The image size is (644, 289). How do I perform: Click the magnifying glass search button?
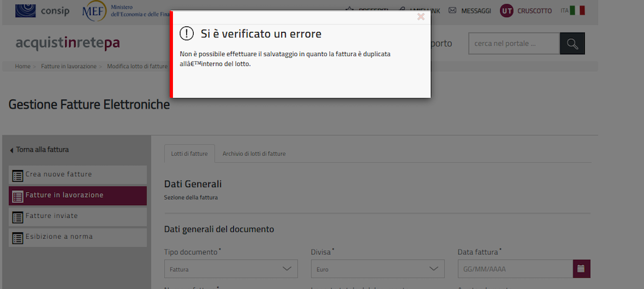click(572, 43)
